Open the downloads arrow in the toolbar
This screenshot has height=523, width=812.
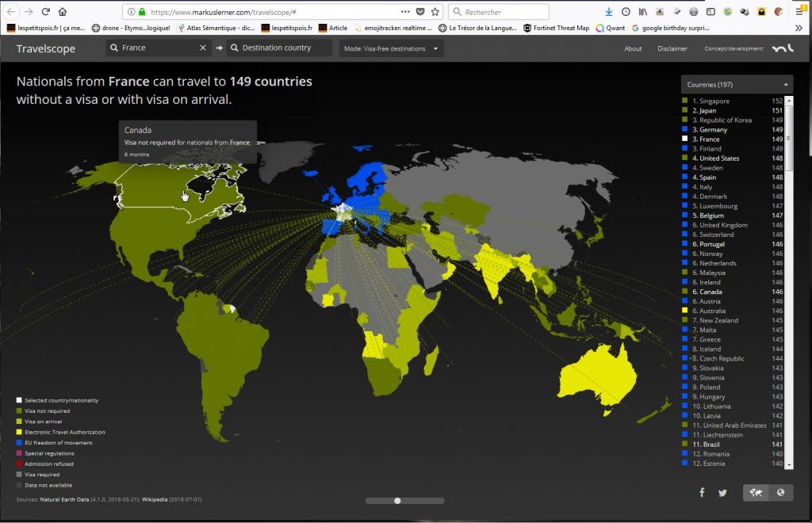(608, 12)
